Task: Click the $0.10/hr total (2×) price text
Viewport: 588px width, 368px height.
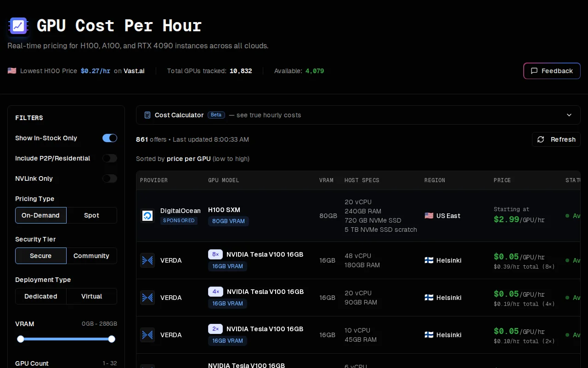Action: [524, 341]
